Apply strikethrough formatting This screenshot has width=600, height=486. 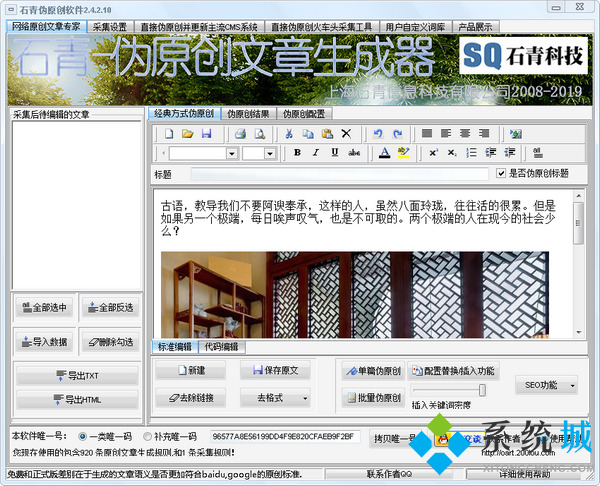(354, 153)
